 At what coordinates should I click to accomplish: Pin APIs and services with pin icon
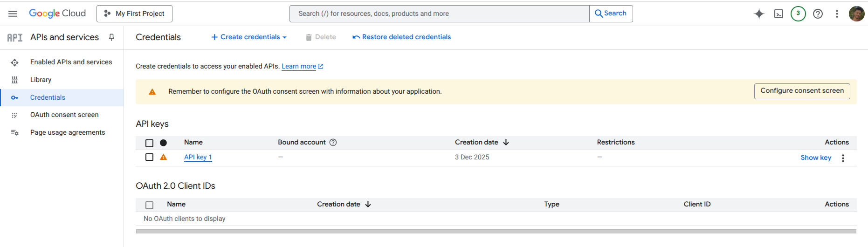tap(111, 37)
